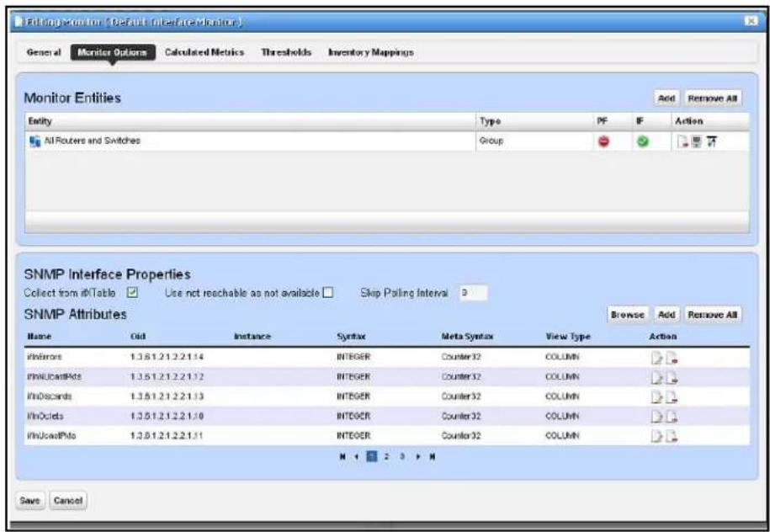Cancel editing the monitor

tap(68, 501)
